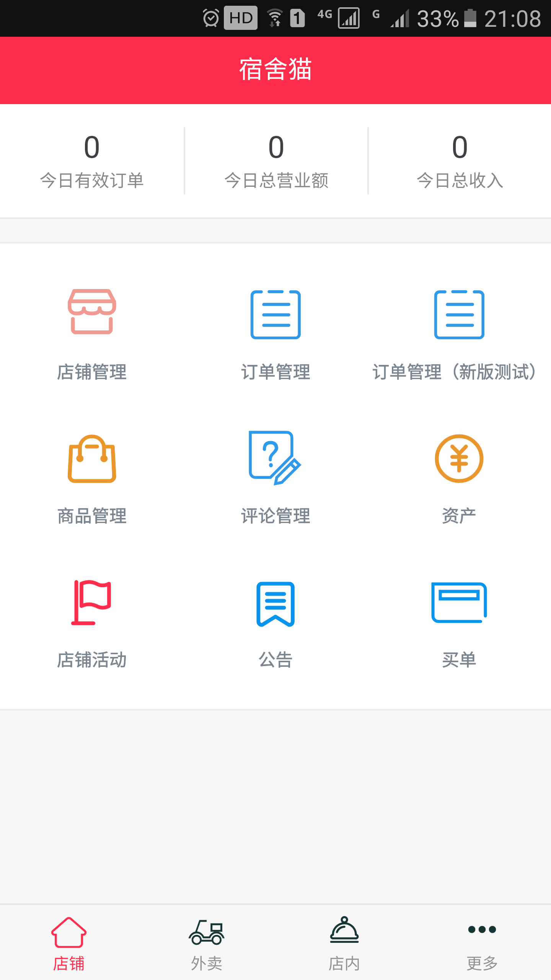Open the 订单管理（新版测试） icon

pyautogui.click(x=459, y=314)
